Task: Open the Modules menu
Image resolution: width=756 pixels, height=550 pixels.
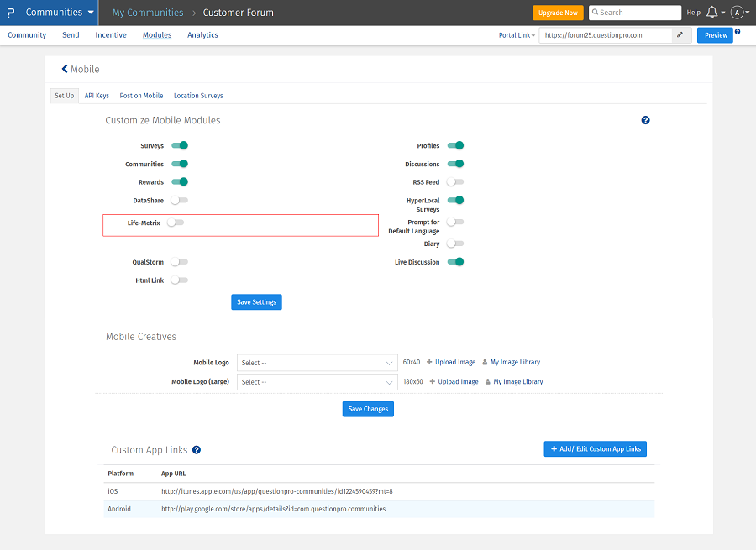Action: 157,34
